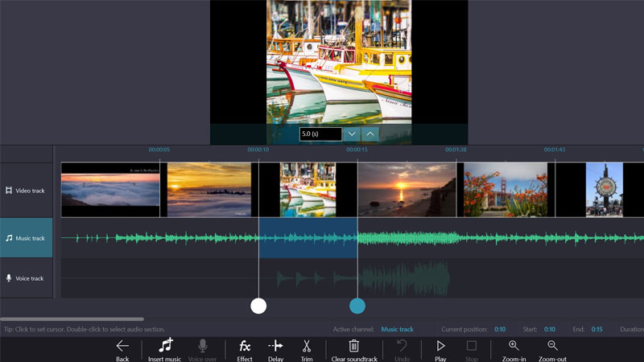Click the 5.0 (s) duration field
This screenshot has width=644, height=362.
[320, 134]
